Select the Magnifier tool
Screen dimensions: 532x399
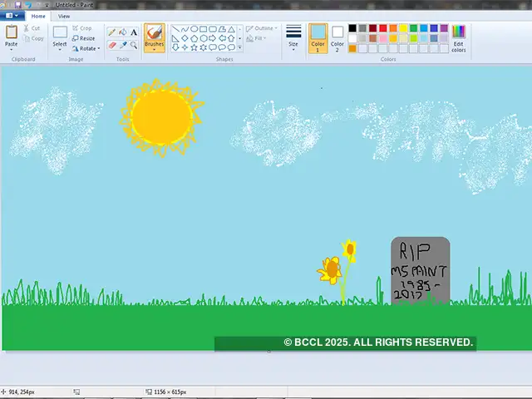tap(134, 45)
